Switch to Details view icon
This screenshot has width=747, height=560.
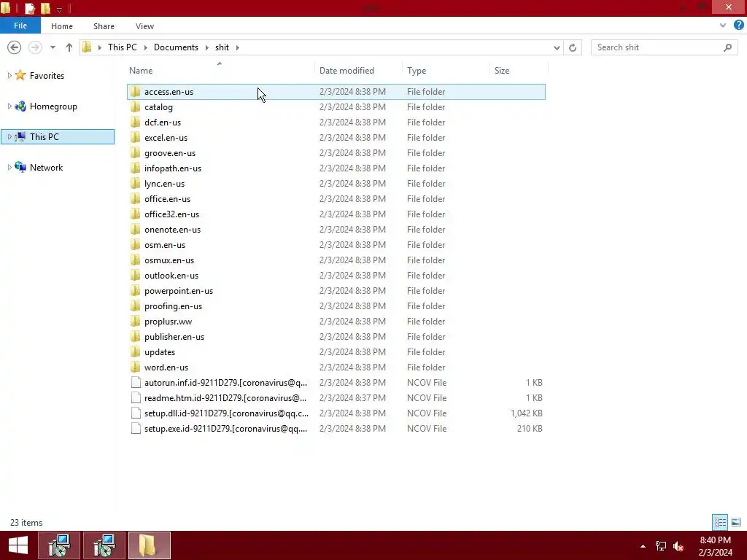point(720,522)
